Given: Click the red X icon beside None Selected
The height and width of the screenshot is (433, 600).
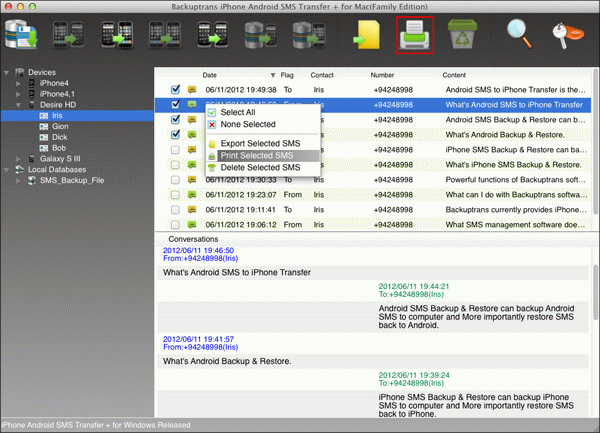Looking at the screenshot, I should point(212,125).
